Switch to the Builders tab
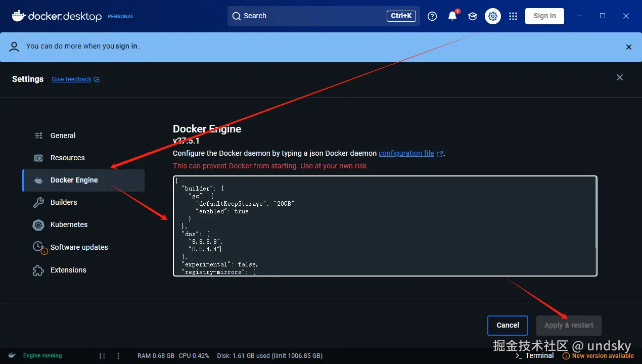Image resolution: width=642 pixels, height=364 pixels. point(83,202)
